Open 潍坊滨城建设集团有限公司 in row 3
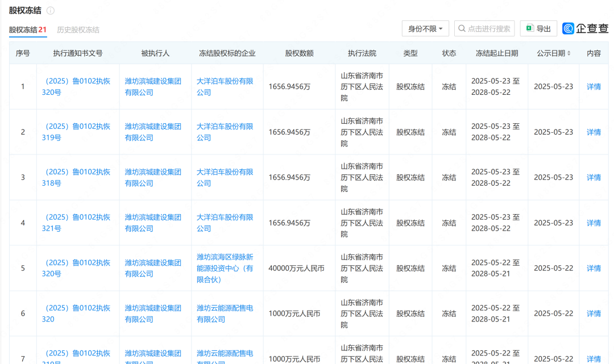 click(153, 178)
